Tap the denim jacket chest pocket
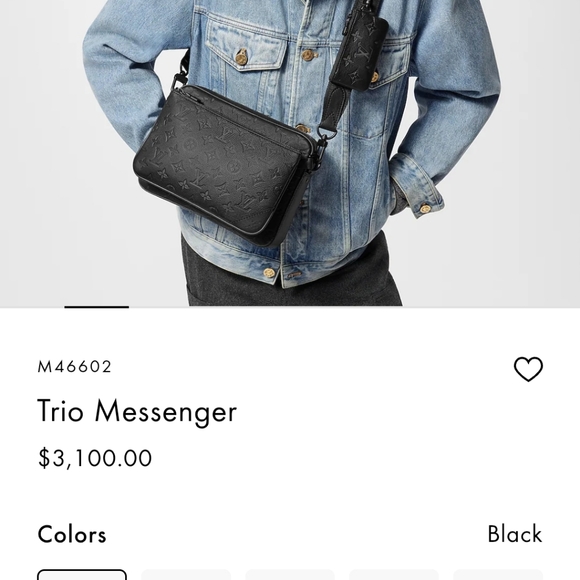Screen dimensions: 580x580 click(247, 46)
